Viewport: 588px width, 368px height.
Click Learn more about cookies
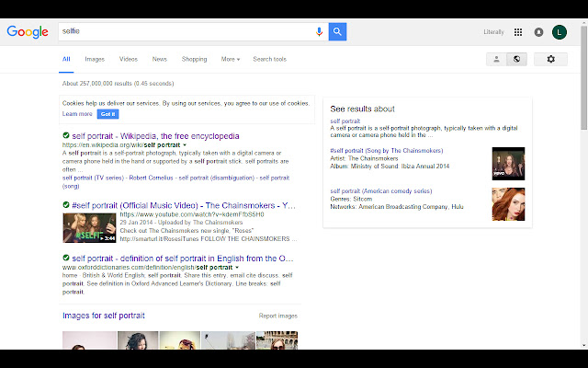coord(77,114)
